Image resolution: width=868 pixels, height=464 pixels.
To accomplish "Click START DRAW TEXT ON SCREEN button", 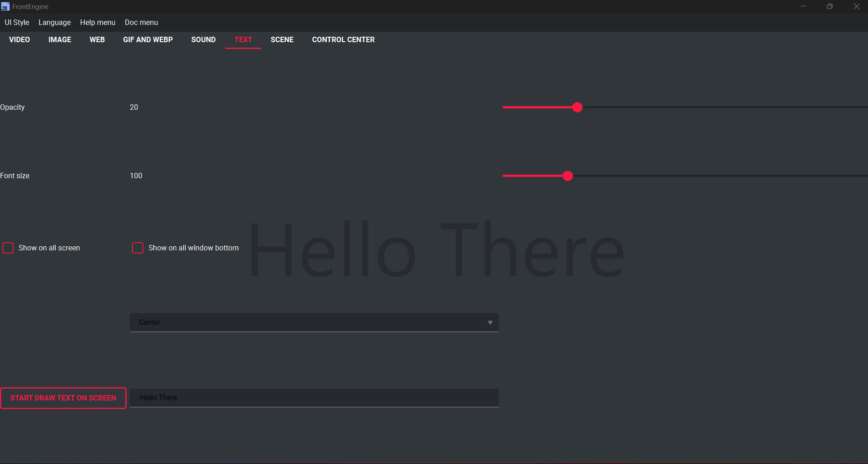I will pyautogui.click(x=63, y=398).
